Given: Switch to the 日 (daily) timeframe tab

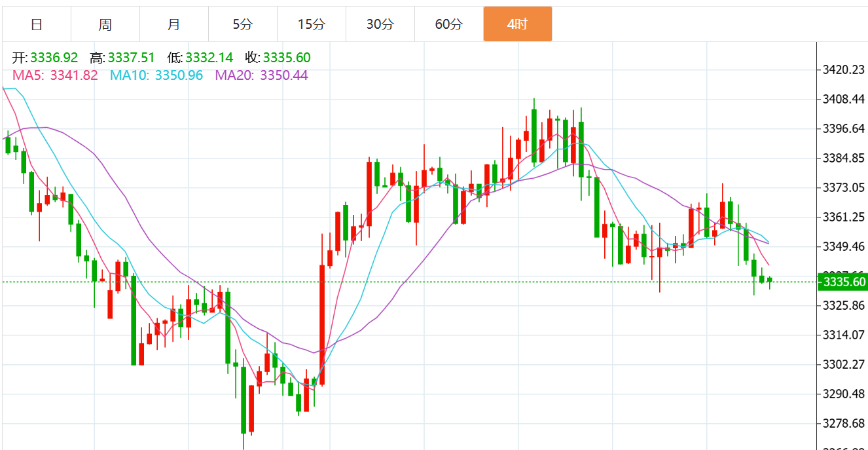Looking at the screenshot, I should (37, 25).
